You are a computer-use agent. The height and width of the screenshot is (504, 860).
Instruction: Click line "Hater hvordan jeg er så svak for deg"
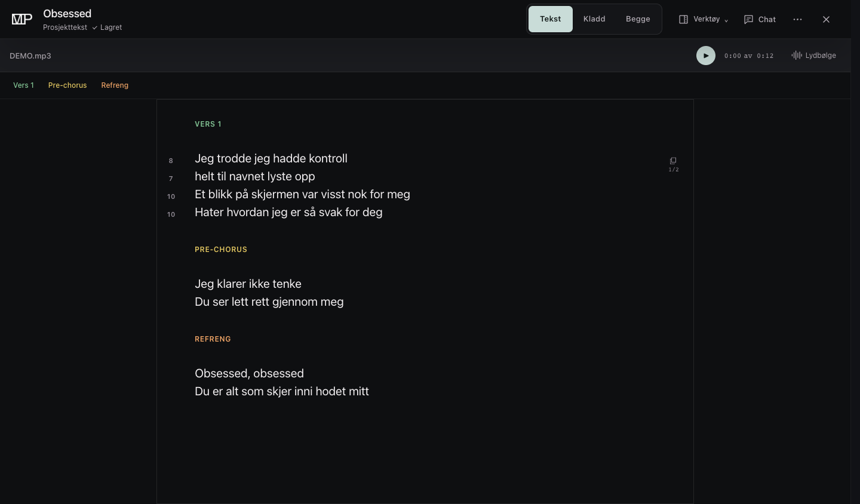pos(288,212)
